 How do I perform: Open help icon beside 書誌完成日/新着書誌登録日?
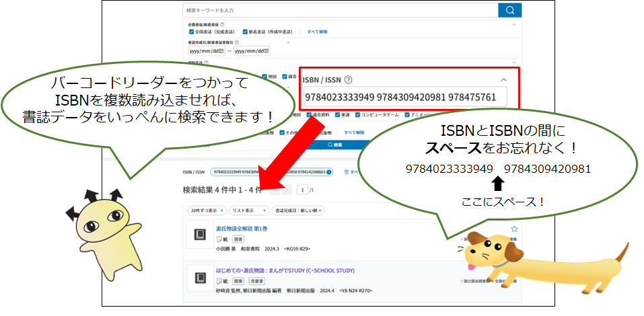(x=237, y=42)
